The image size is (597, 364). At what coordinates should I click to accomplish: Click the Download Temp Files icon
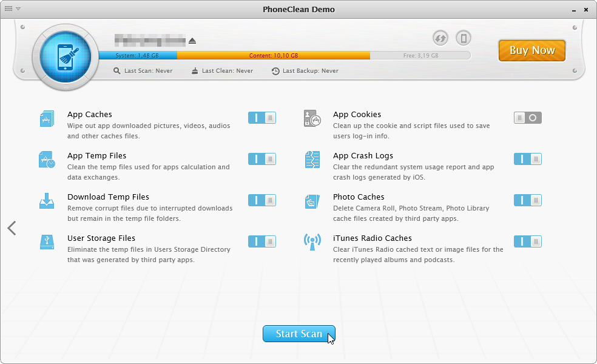point(47,201)
